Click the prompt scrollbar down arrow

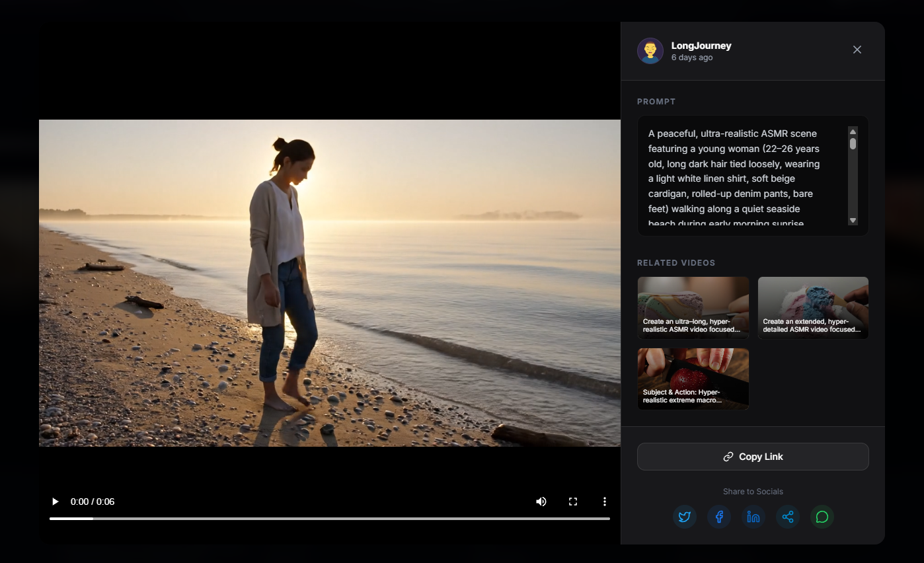853,220
